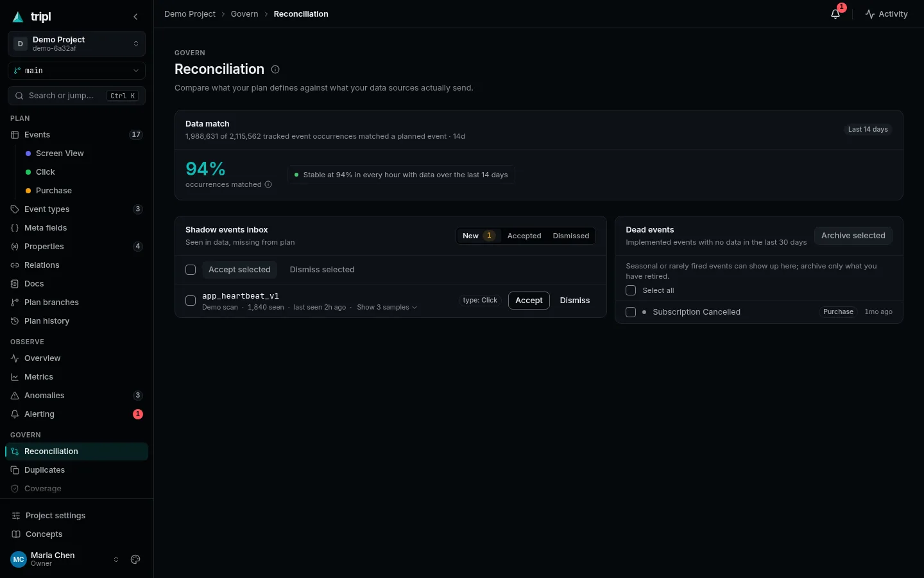
Task: Click the Dismiss selected button
Action: click(x=322, y=270)
